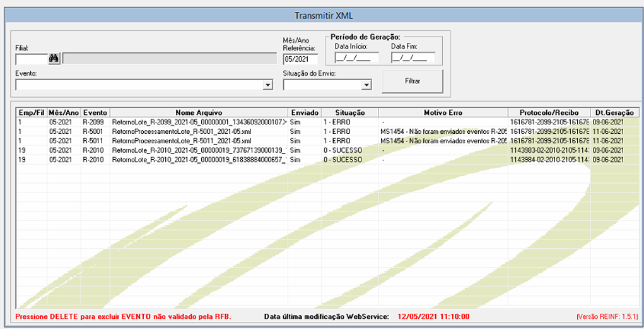The image size is (644, 329).
Task: Click the Motivo Erro column header
Action: 443,112
